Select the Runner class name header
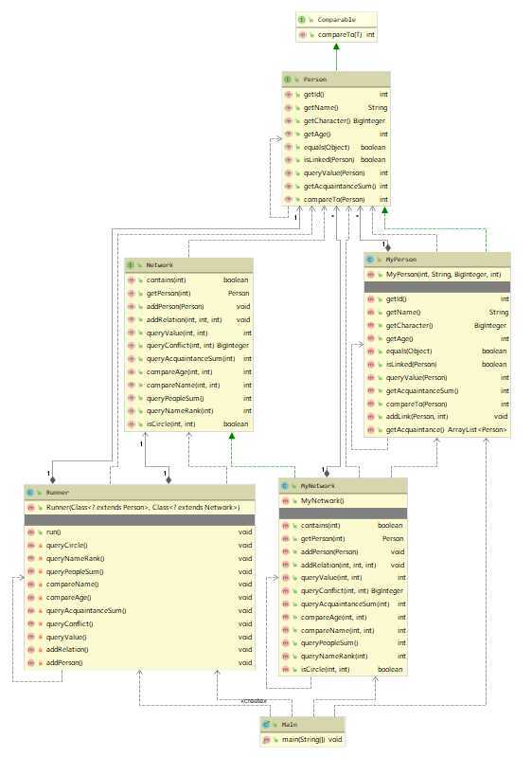 point(58,493)
